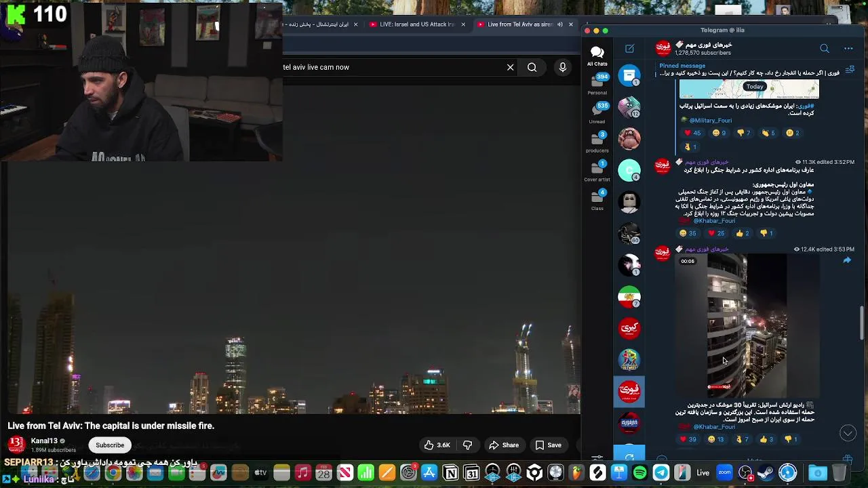This screenshot has width=868, height=488.
Task: Forward the video post
Action: point(847,260)
